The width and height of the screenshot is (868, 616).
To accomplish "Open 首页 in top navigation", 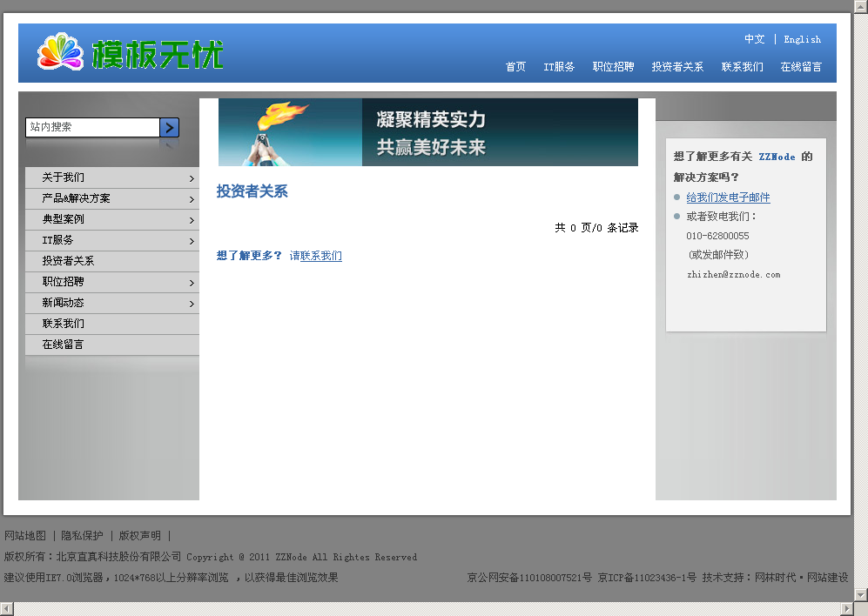I will tap(515, 67).
